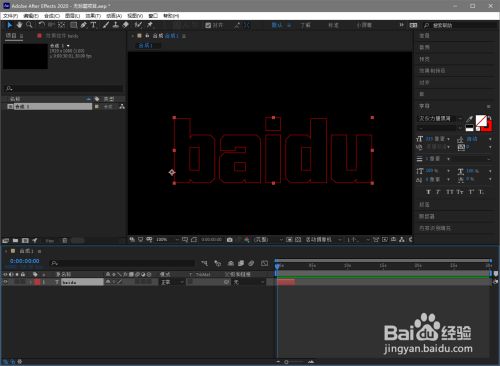Select the Pan Behind anchor point tool
Screen dimensions: 500x366
(x=62, y=25)
